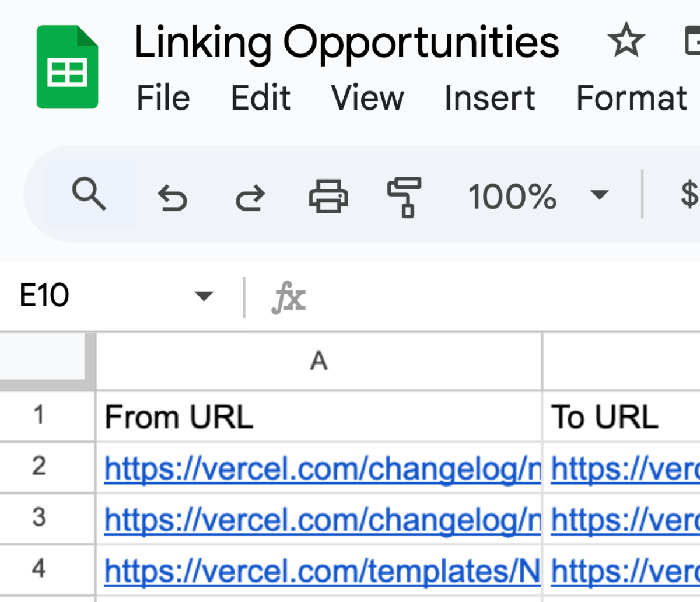Activate the paint format roller

[404, 197]
